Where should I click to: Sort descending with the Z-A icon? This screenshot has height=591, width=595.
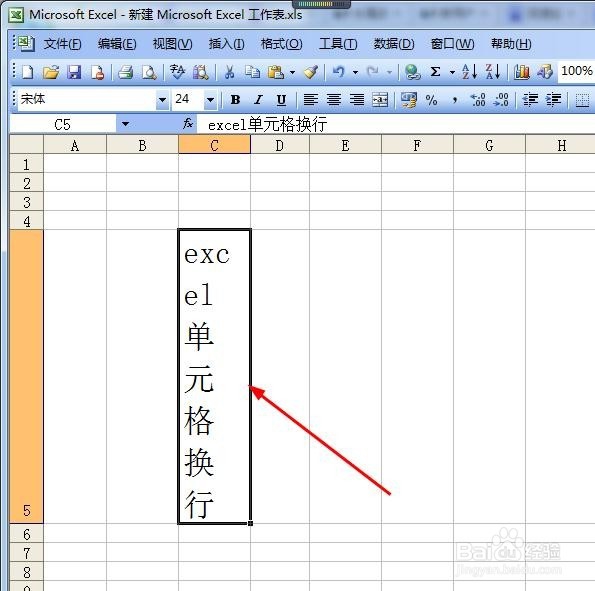493,72
